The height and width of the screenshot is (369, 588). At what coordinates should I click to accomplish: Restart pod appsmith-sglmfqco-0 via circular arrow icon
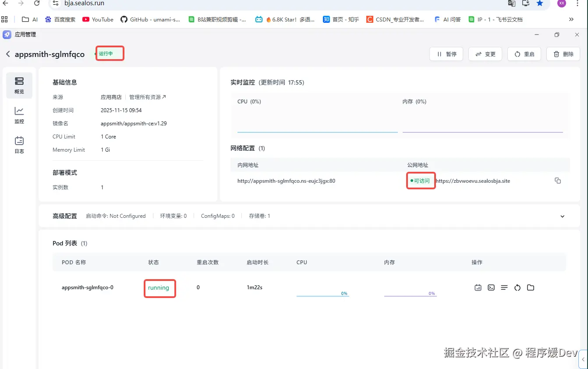517,287
